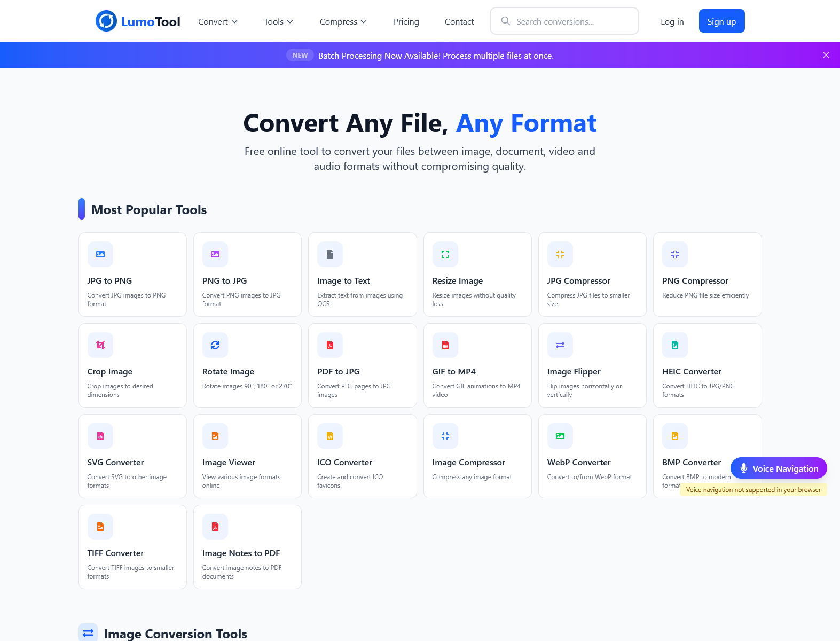Click the Rotate Image refresh icon
Viewport: 840px width, 641px height.
(215, 345)
